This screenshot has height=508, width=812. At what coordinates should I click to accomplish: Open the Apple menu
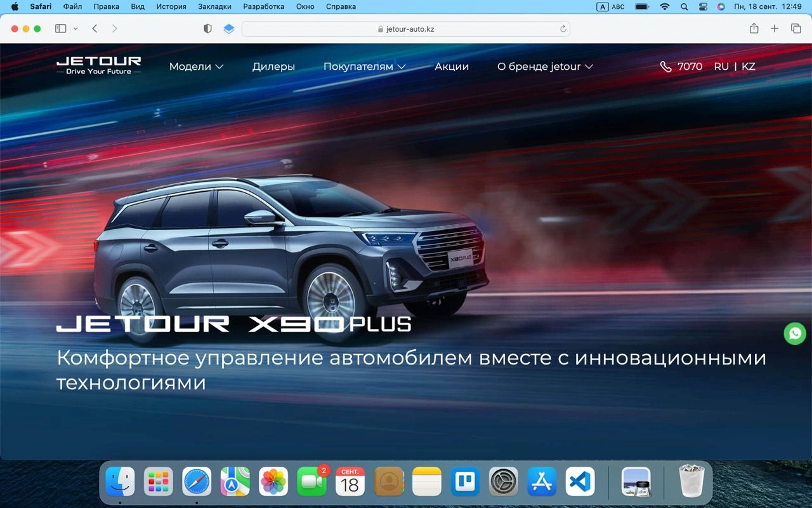point(15,7)
